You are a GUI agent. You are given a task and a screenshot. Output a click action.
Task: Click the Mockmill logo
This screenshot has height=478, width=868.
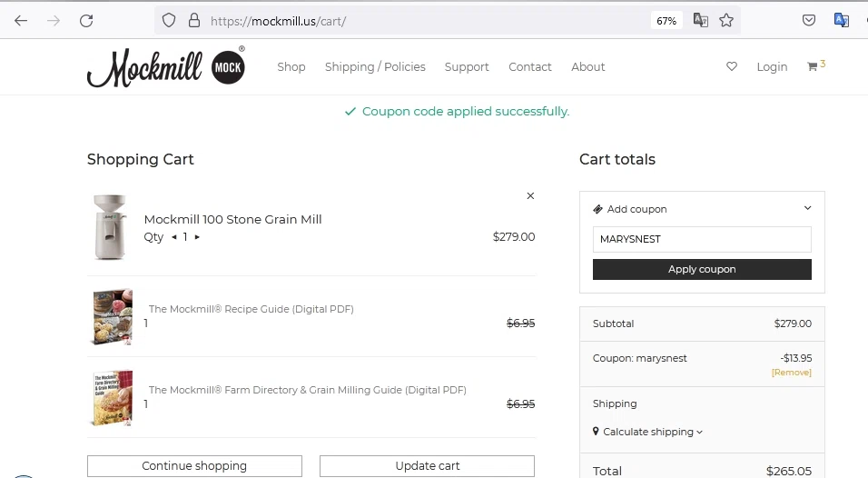coord(166,67)
